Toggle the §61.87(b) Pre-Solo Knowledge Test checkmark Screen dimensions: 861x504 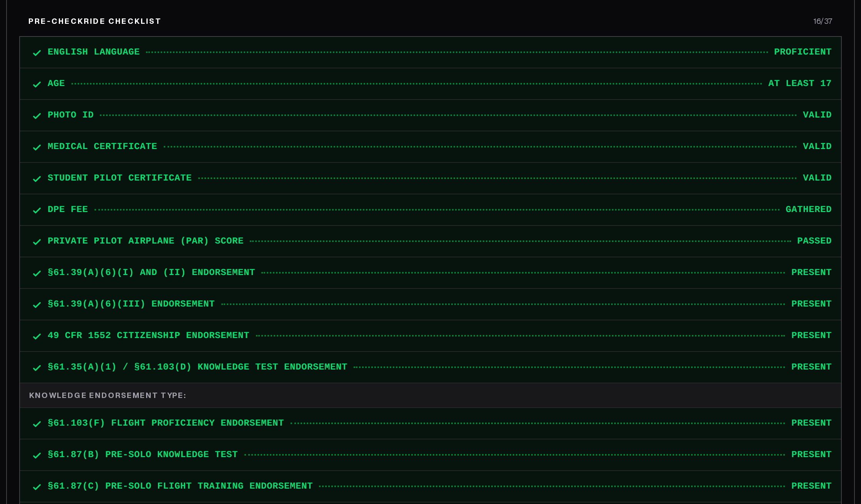click(x=37, y=455)
